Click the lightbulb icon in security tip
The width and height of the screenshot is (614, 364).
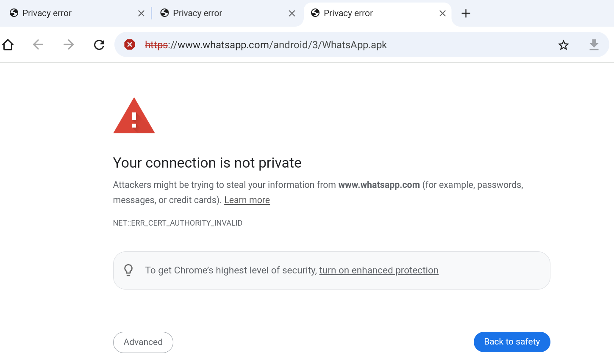tap(128, 270)
